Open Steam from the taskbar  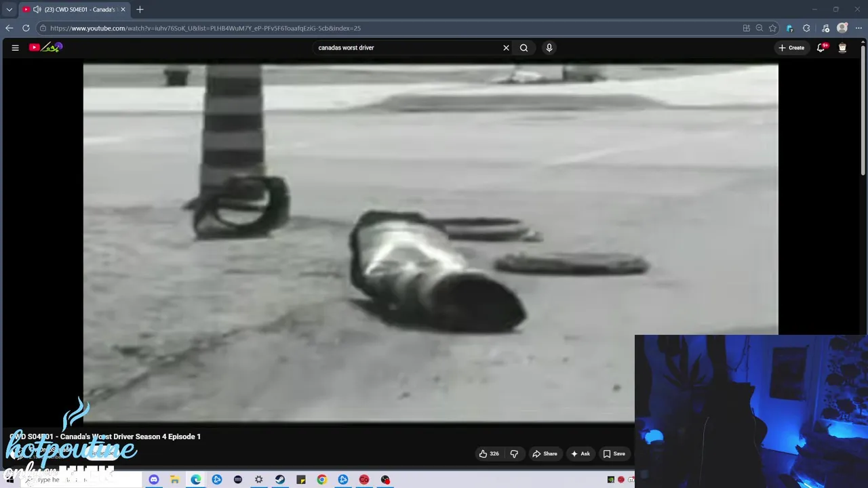279,479
